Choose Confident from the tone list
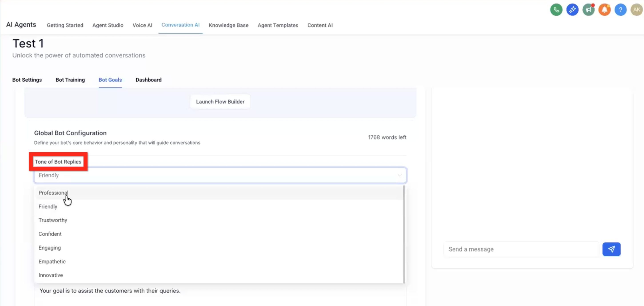Screen dimensions: 644x306 coord(219,234)
